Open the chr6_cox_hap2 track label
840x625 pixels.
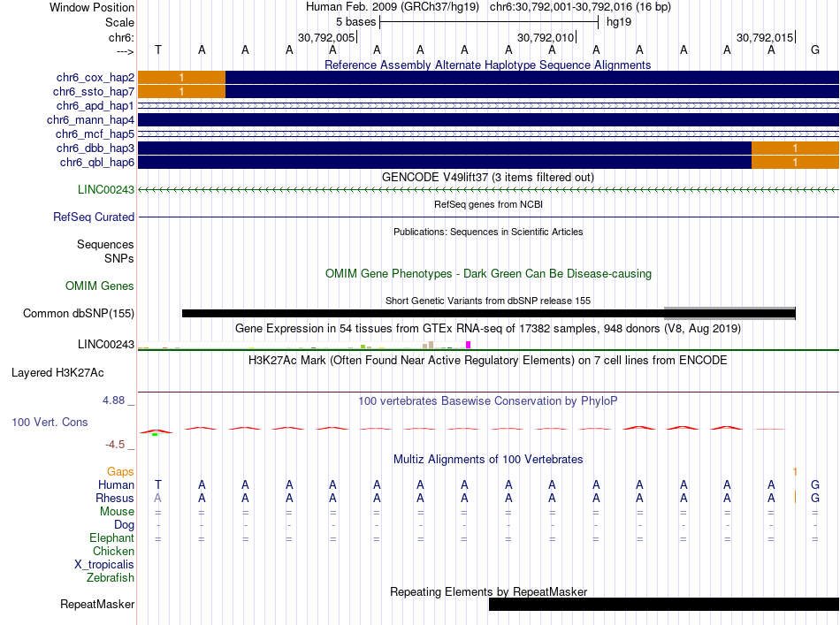(x=95, y=78)
